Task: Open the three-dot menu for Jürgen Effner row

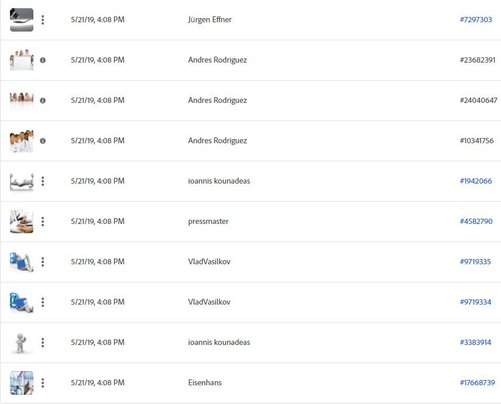Action: coord(43,20)
